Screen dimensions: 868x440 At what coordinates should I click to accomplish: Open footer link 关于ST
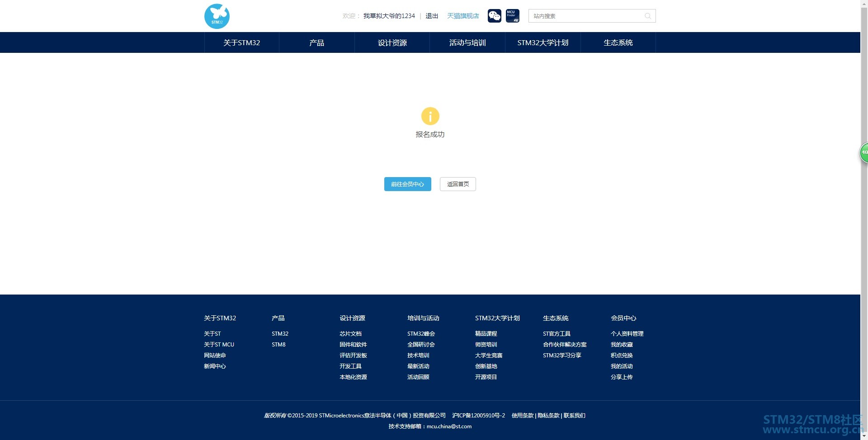(x=212, y=333)
